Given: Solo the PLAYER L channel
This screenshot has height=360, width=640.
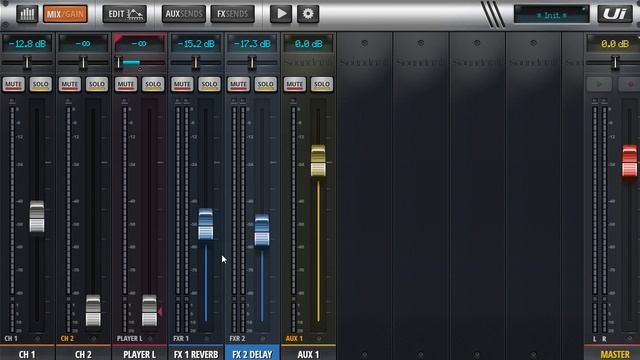Looking at the screenshot, I should [x=153, y=84].
